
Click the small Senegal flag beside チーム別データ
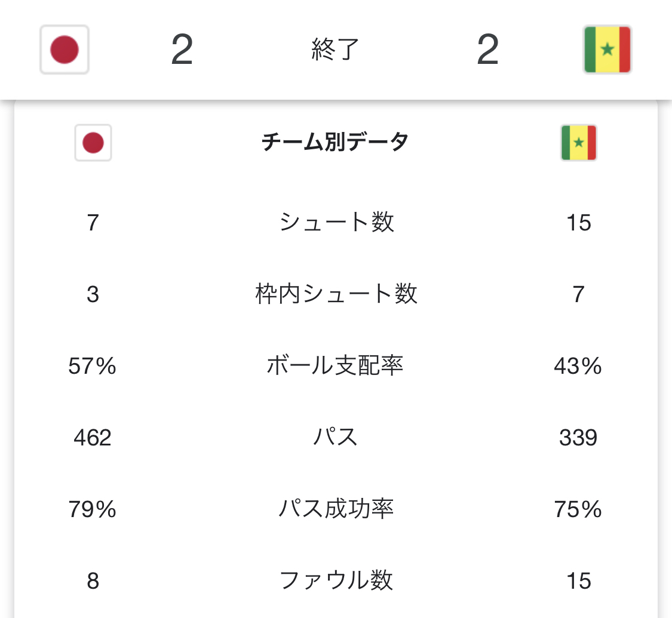click(x=578, y=143)
